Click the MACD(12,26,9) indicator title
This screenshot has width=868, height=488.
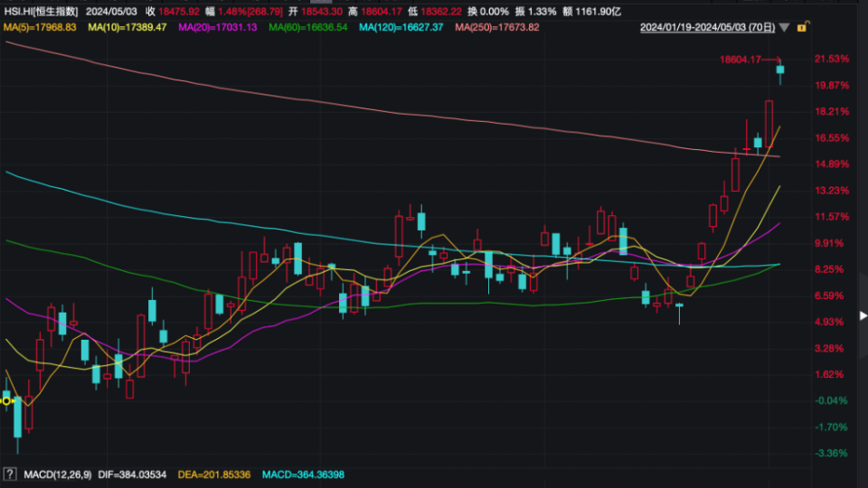point(58,474)
